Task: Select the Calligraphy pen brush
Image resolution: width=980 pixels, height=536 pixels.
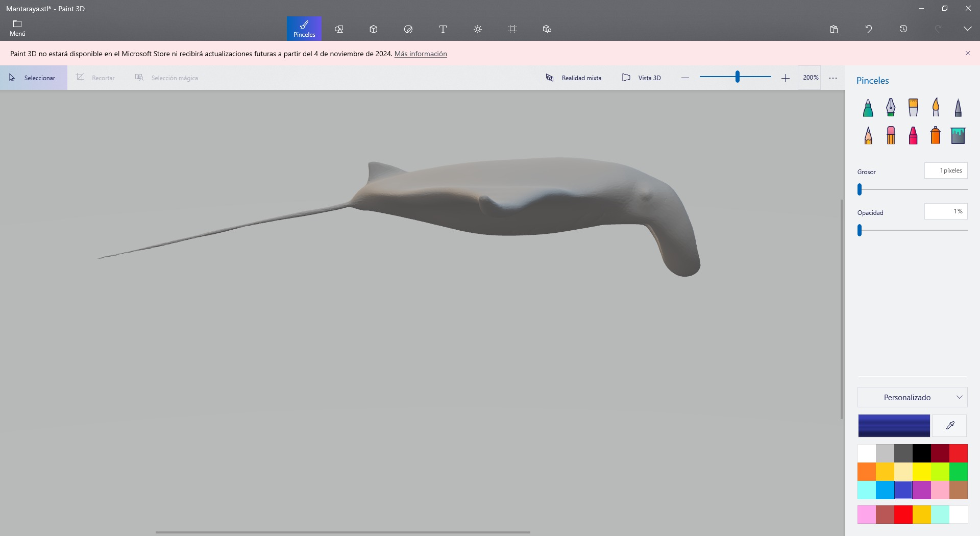Action: point(891,108)
